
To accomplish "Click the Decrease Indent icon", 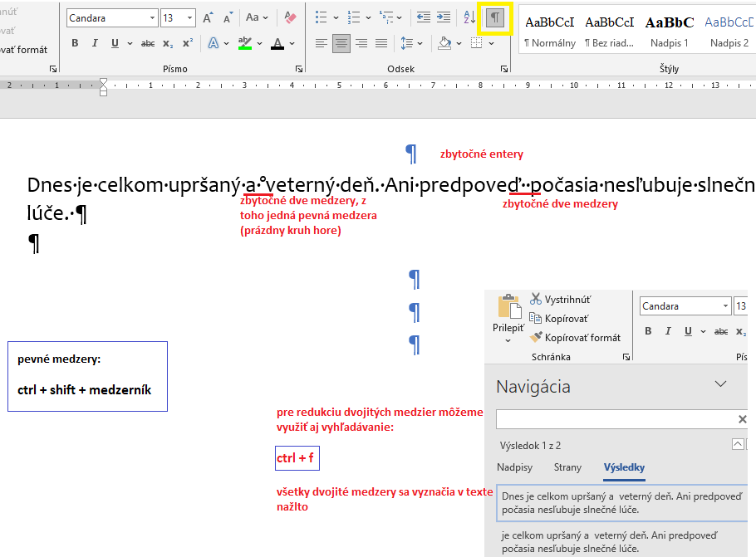I will pyautogui.click(x=424, y=17).
